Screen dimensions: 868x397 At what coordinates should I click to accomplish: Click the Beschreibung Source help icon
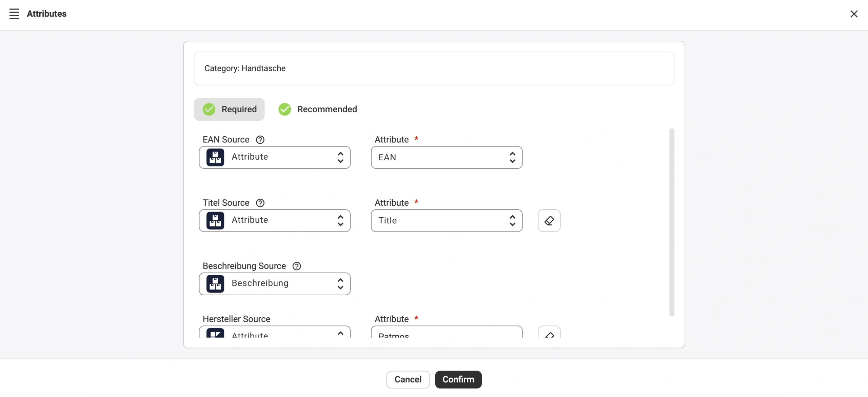tap(297, 266)
